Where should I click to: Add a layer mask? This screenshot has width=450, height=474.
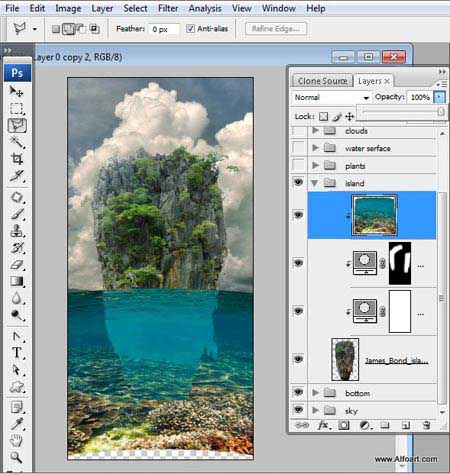click(344, 425)
